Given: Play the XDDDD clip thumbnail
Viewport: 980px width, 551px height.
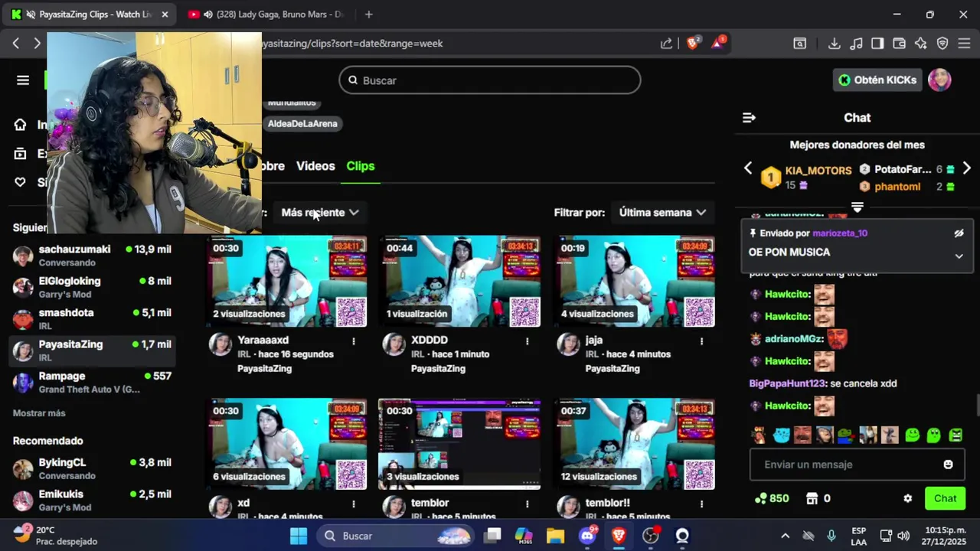Looking at the screenshot, I should 459,282.
